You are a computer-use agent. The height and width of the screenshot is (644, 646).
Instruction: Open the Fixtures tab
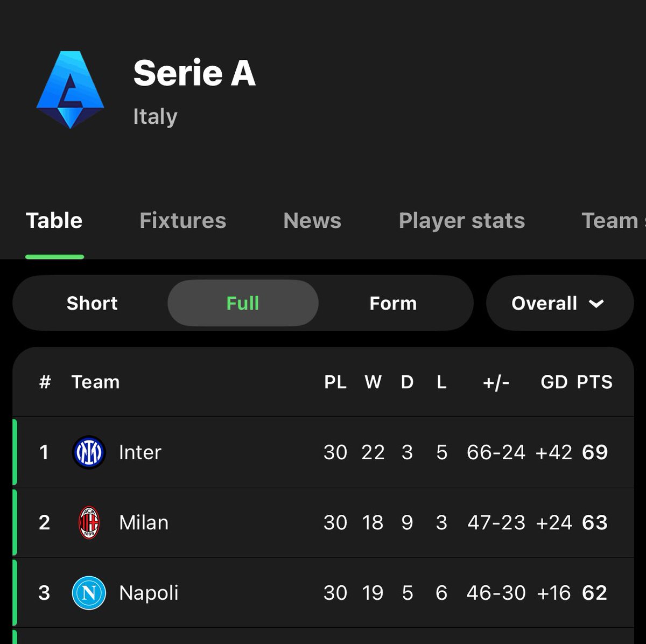[183, 221]
